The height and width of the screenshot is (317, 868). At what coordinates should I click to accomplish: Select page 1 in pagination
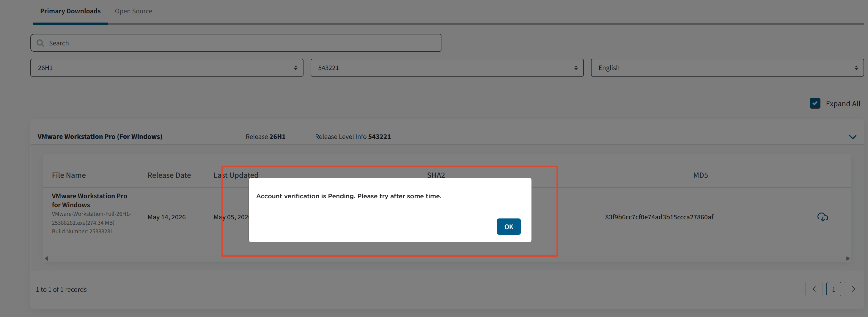point(833,289)
